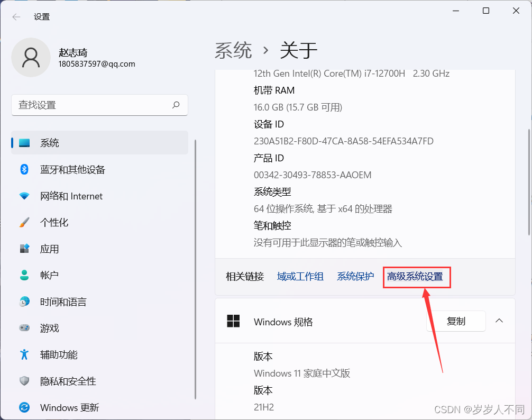Click the device ID 230A51B2-F80D value
Image resolution: width=532 pixels, height=420 pixels.
[344, 141]
